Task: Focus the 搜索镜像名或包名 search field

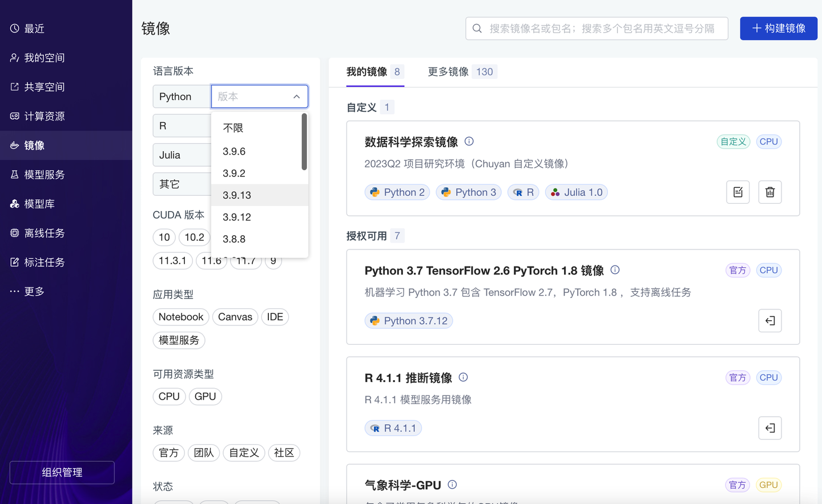Action: pyautogui.click(x=597, y=29)
